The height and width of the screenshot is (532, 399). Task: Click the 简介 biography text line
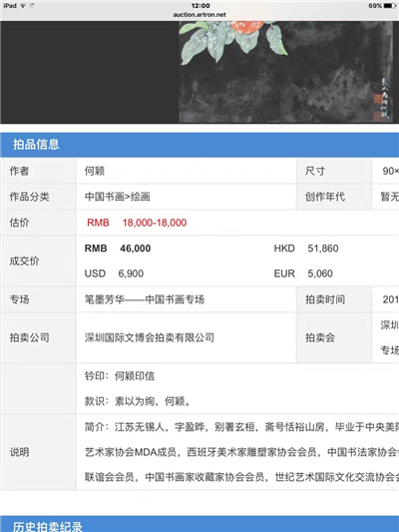tap(241, 427)
